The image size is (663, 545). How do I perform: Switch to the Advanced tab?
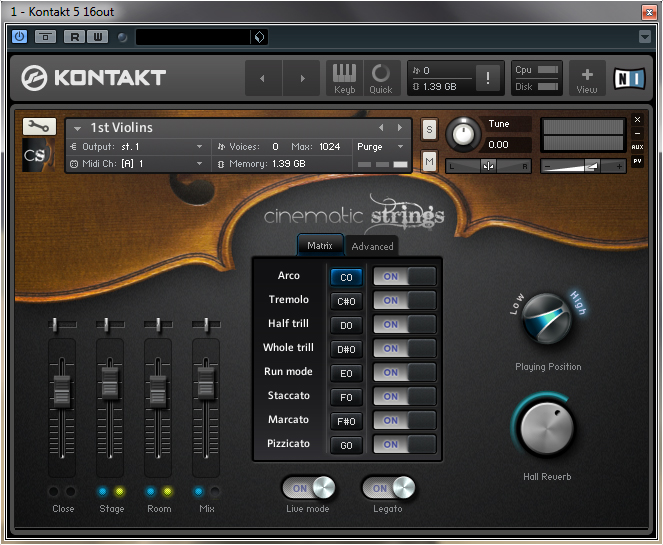pyautogui.click(x=372, y=246)
